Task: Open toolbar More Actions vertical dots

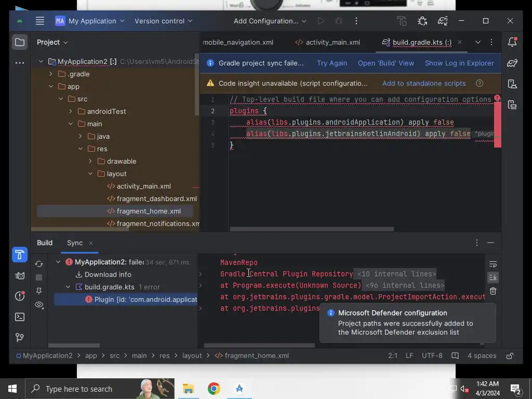Action: click(356, 21)
